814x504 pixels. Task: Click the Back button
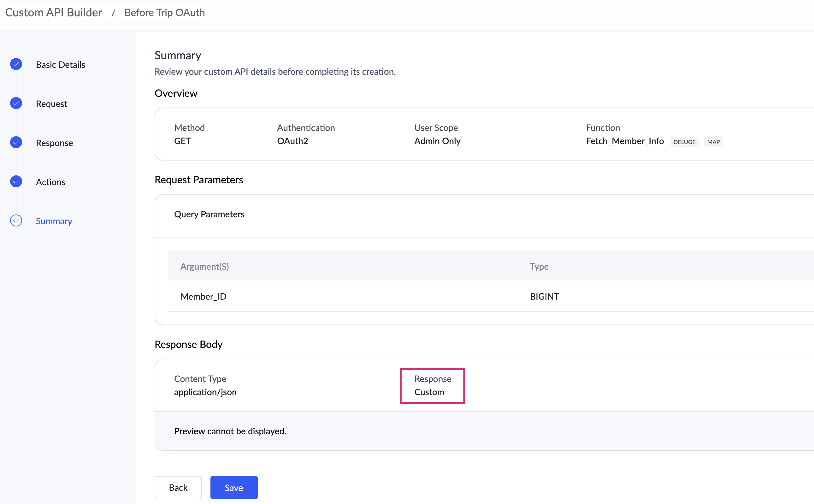(178, 487)
